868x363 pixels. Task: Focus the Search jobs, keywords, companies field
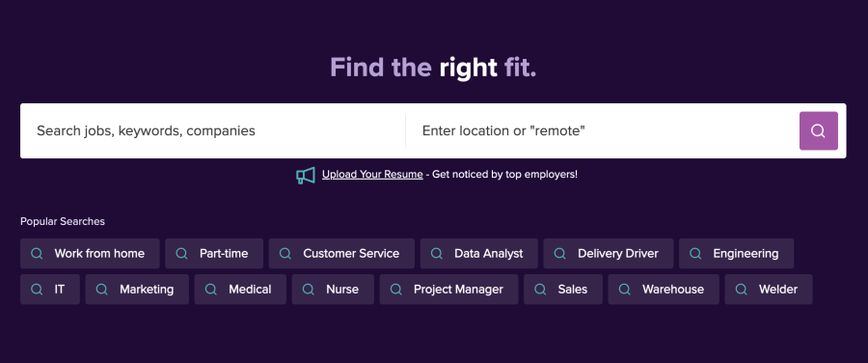tap(213, 130)
